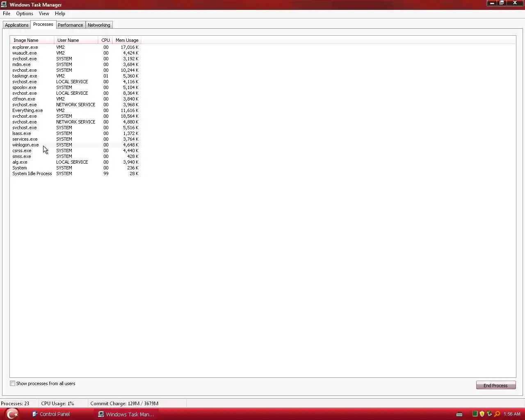Click the Commit Charge status bar entry
Image resolution: width=525 pixels, height=420 pixels.
124,404
